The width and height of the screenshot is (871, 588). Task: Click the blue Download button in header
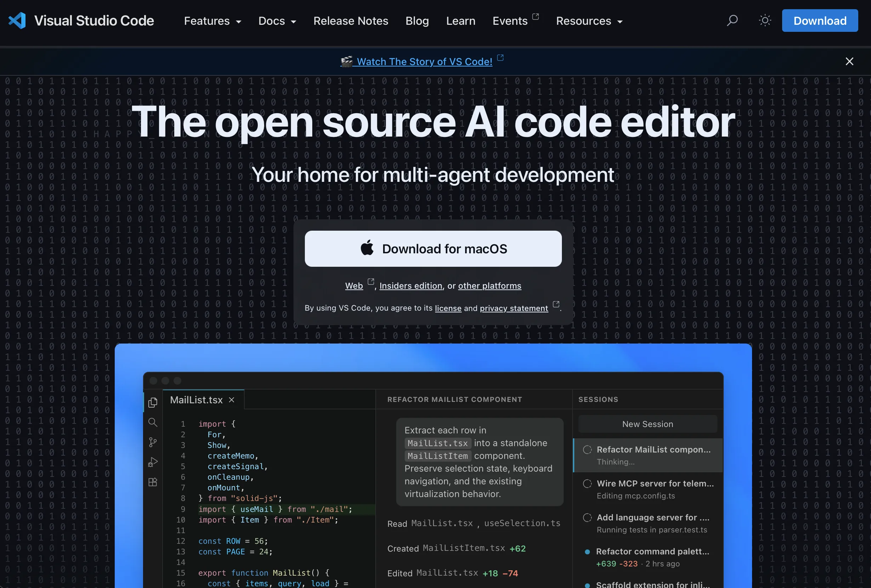pos(820,21)
